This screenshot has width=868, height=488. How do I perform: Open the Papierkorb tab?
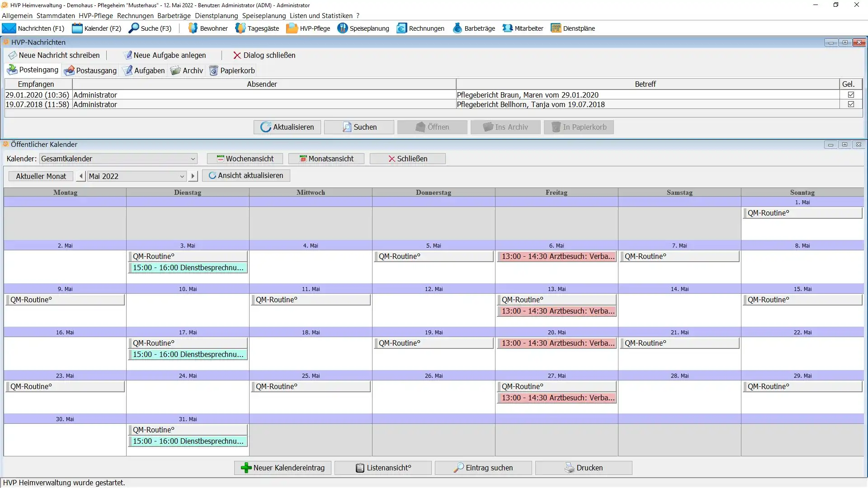232,71
